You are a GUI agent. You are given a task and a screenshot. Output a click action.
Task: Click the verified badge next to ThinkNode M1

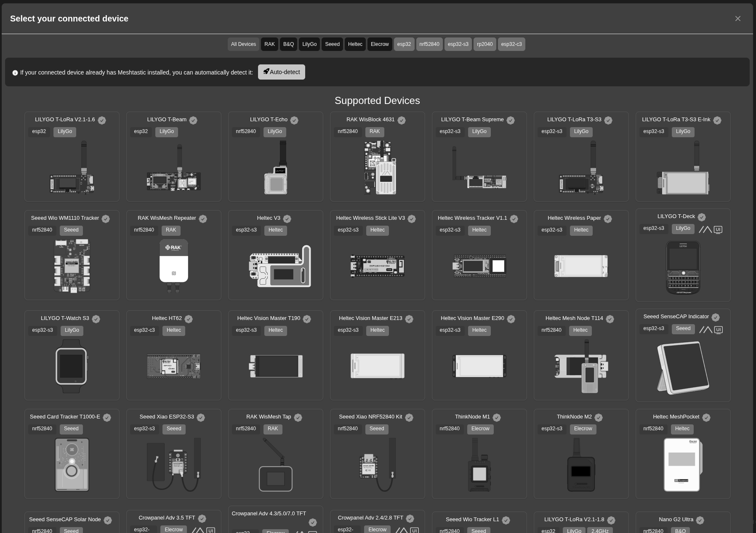point(497,418)
